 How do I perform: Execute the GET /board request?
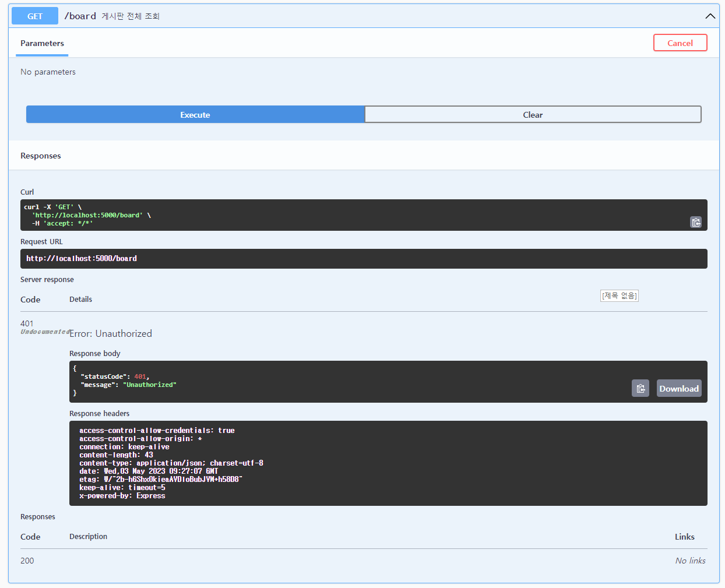195,114
